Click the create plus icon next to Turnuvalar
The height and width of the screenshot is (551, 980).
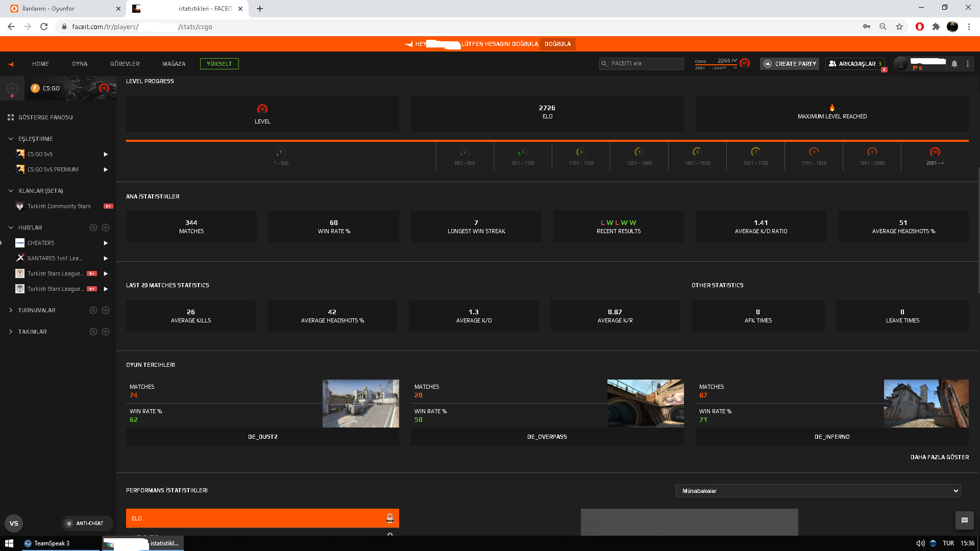point(106,310)
